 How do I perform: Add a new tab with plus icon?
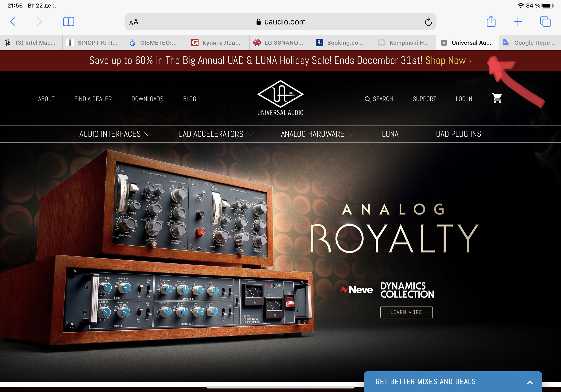[518, 22]
